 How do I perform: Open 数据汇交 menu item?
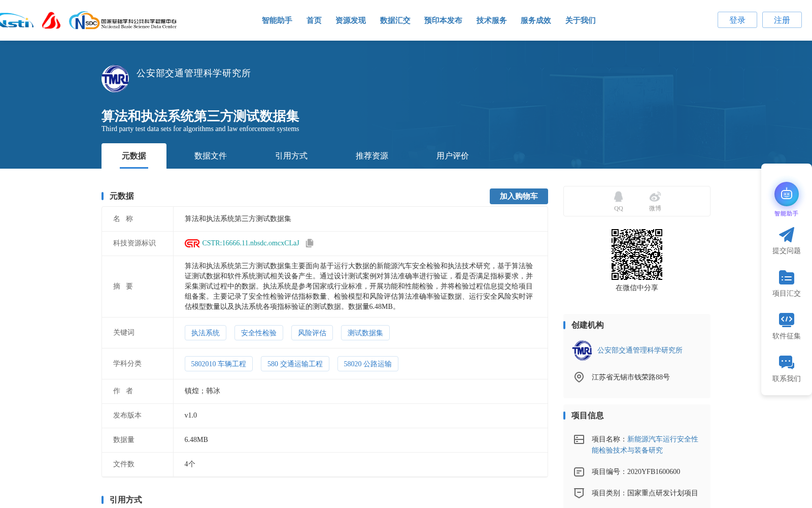coord(395,20)
